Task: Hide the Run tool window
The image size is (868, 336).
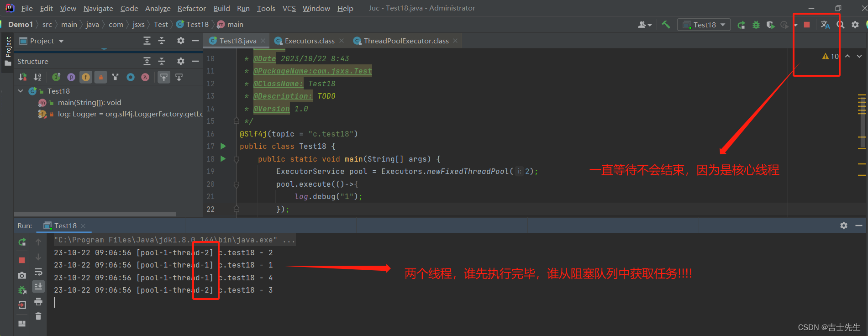Action: pyautogui.click(x=859, y=226)
